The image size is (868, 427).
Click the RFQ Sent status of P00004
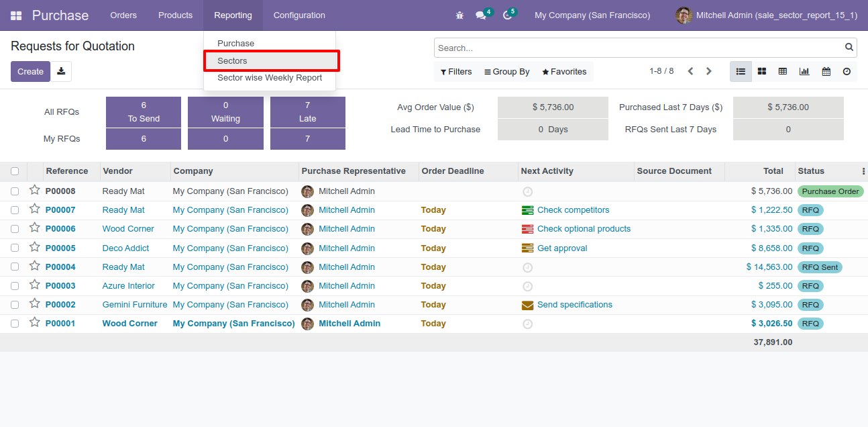click(820, 267)
